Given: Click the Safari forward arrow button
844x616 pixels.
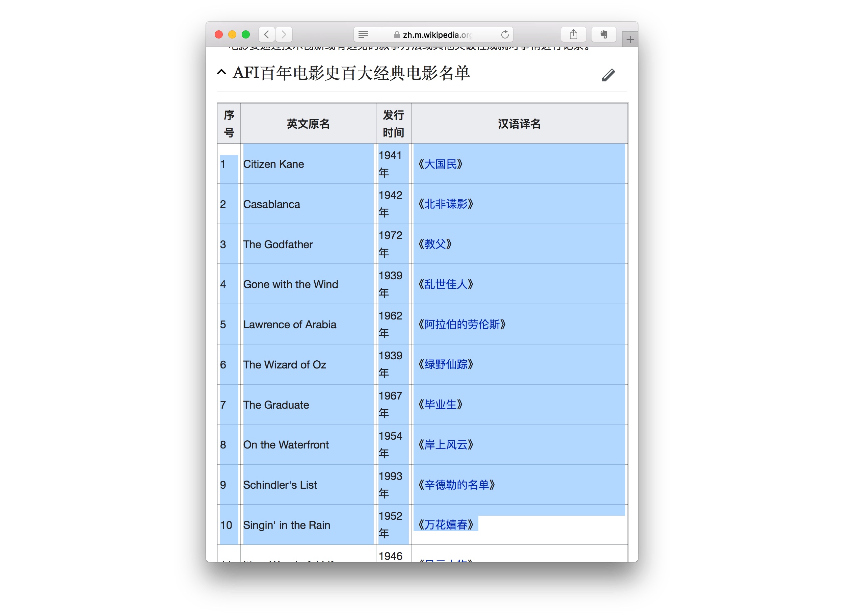Looking at the screenshot, I should click(284, 35).
